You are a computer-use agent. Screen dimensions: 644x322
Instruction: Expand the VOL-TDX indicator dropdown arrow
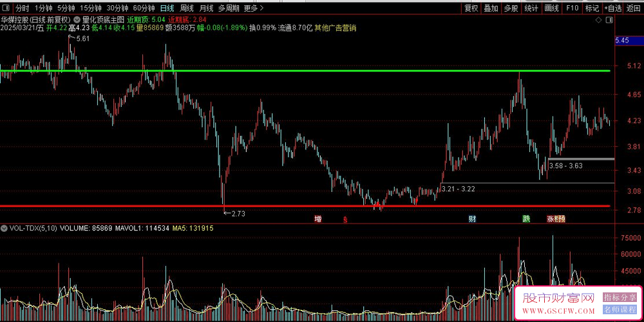4,228
